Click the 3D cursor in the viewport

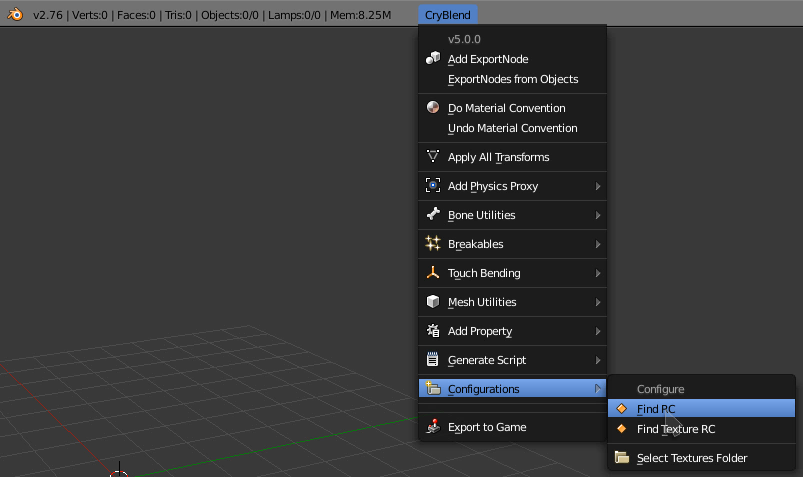119,472
